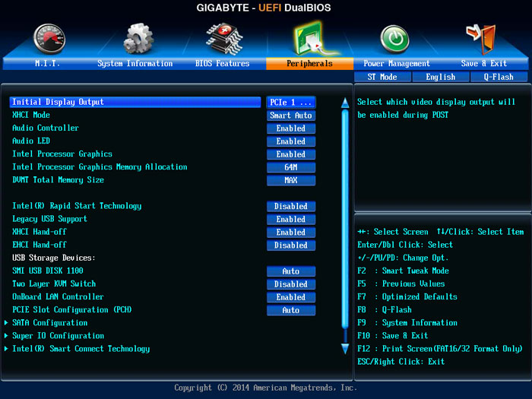
Task: Select the EHCI Hand-off label
Action: [x=40, y=245]
